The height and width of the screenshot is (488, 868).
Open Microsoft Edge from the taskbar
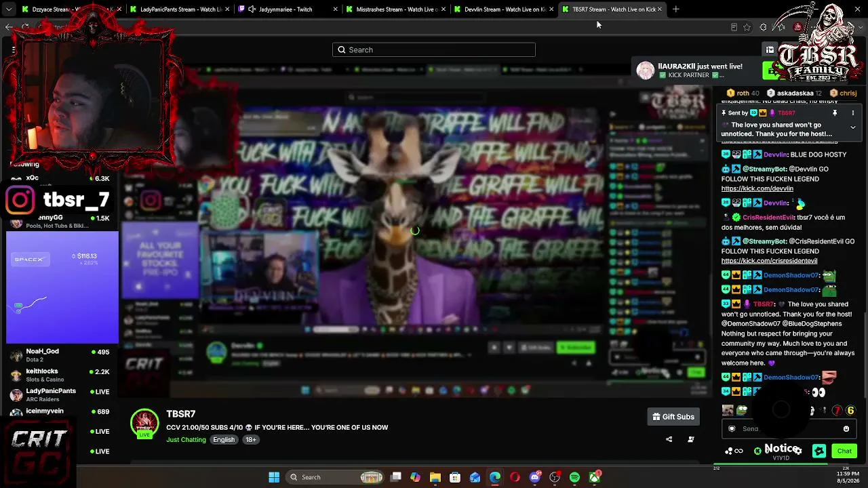[495, 477]
